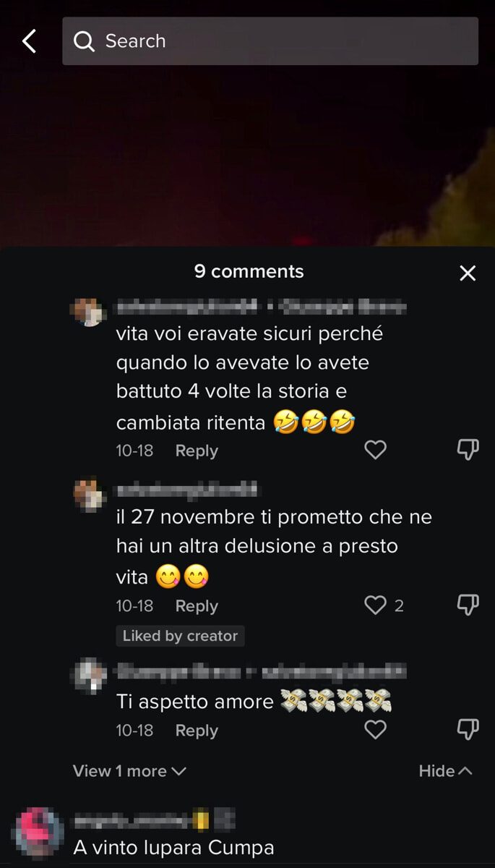Dislike the '27 novembre ti prometto' comment
Screen dimensions: 495x868
[x=468, y=605]
